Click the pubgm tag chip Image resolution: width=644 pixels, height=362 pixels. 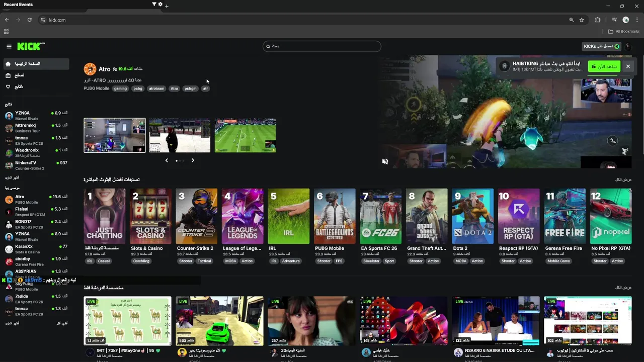(190, 88)
